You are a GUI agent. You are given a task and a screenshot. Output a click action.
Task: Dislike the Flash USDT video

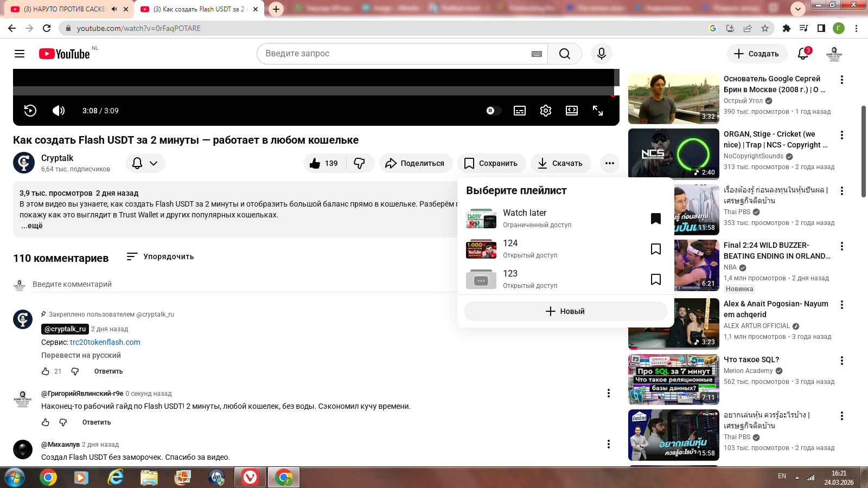[360, 163]
